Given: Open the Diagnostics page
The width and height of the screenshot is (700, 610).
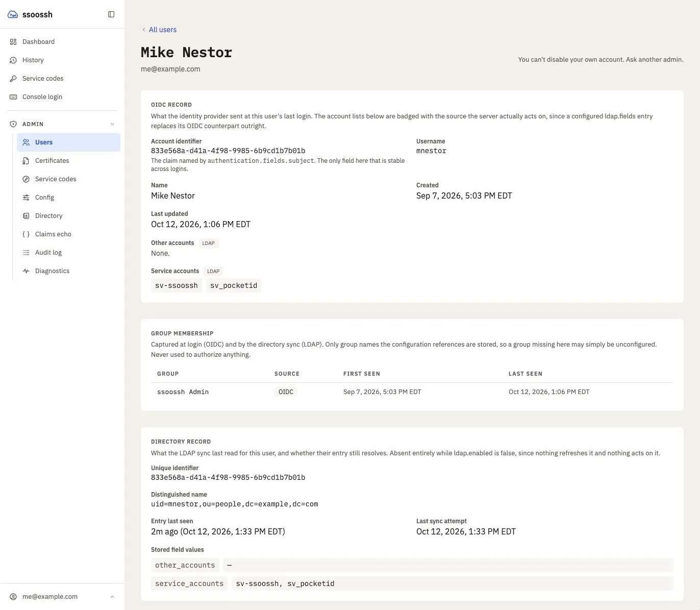Looking at the screenshot, I should point(68,271).
